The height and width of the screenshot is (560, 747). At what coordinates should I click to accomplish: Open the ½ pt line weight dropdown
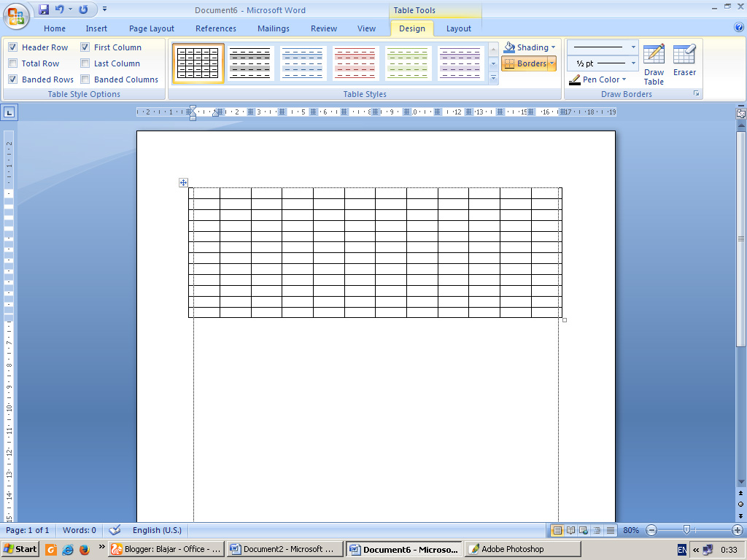(632, 63)
